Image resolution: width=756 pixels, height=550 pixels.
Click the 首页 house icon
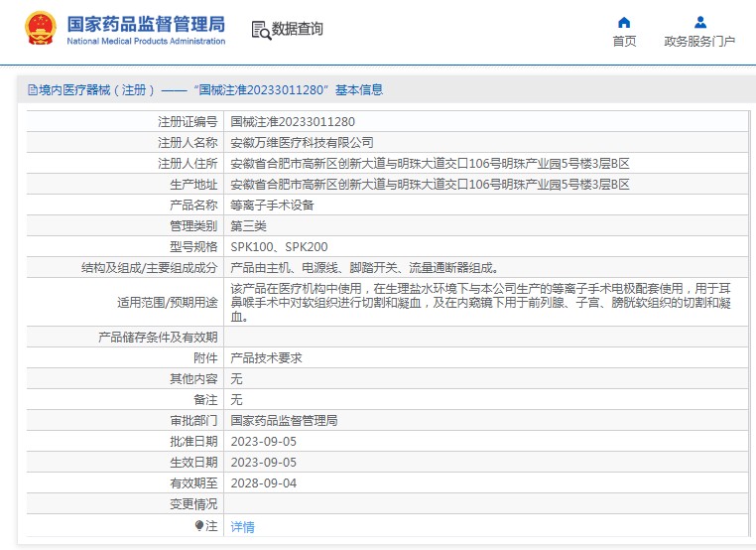pos(624,22)
